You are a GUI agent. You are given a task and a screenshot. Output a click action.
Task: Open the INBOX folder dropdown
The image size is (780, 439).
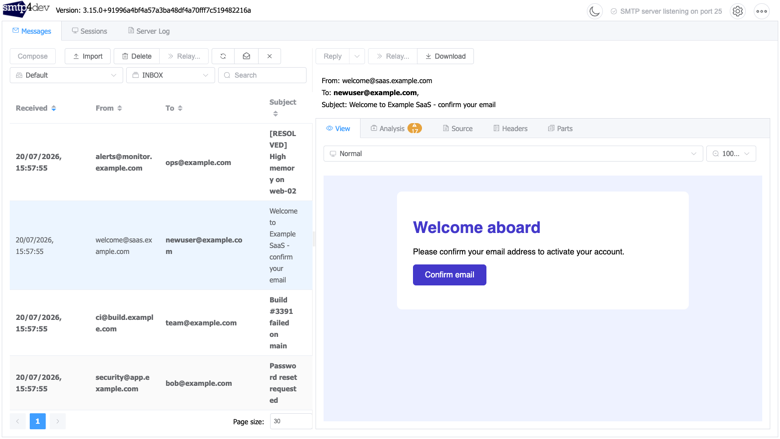click(x=170, y=75)
